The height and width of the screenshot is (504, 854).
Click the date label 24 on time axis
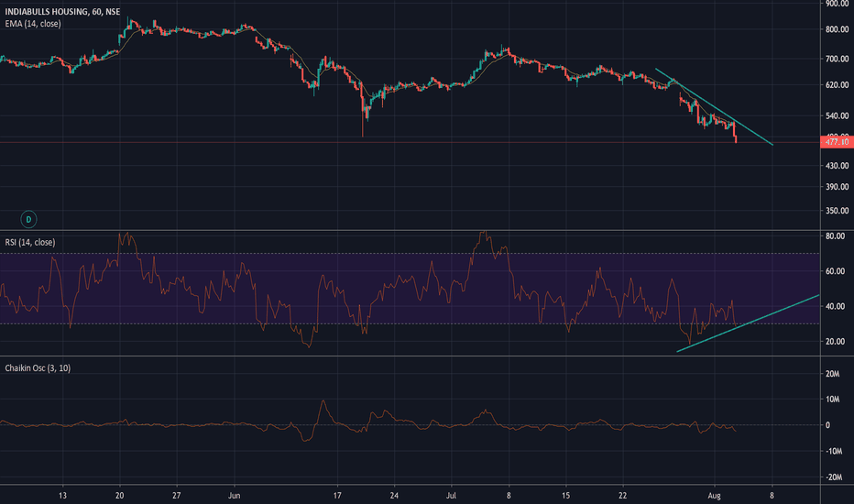pos(394,495)
